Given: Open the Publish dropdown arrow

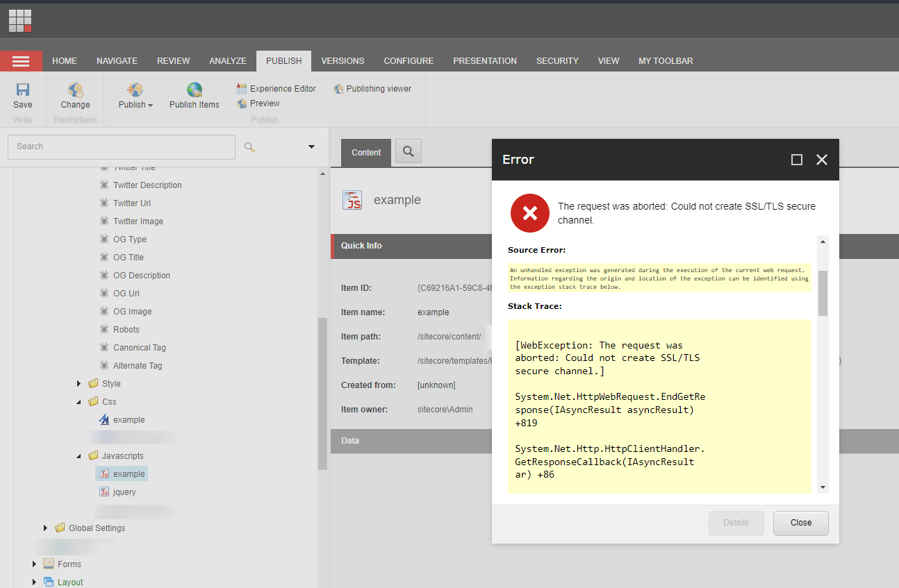Looking at the screenshot, I should [x=150, y=106].
